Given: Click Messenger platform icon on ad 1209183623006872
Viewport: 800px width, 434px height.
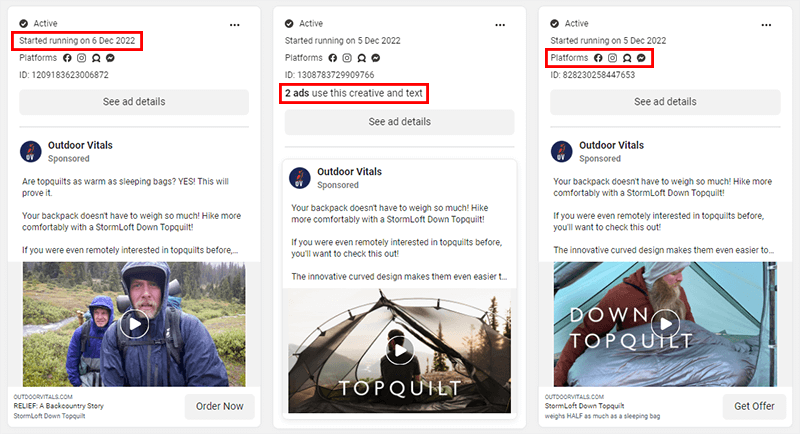Looking at the screenshot, I should tap(110, 58).
